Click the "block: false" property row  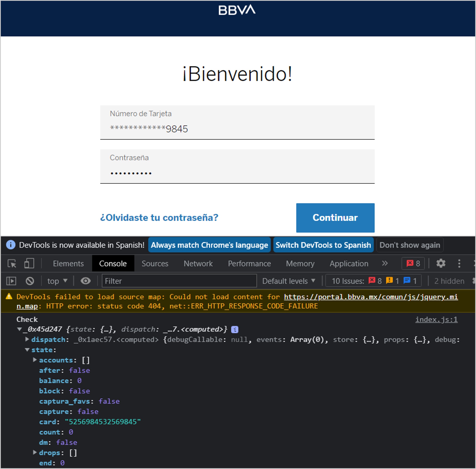click(x=65, y=391)
